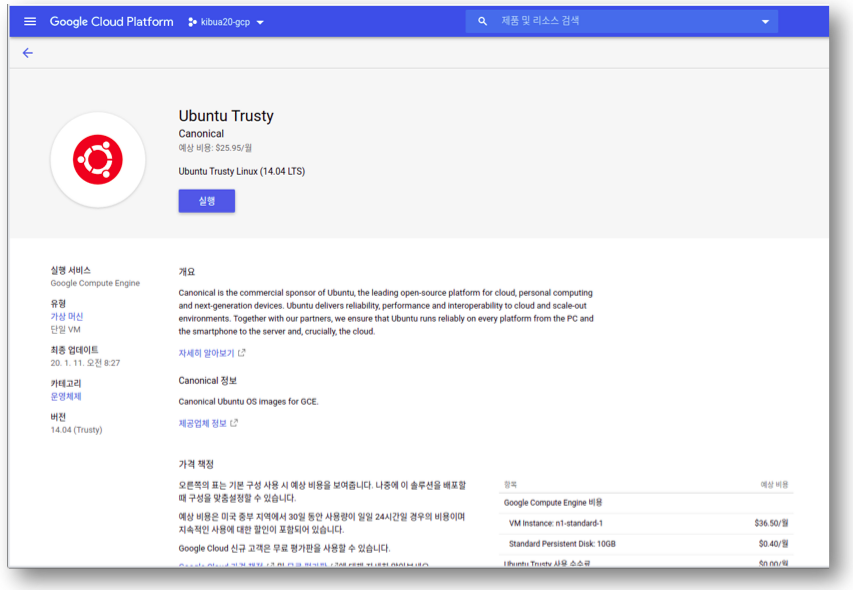Focus the product and resource search field
853x590 pixels.
coord(621,21)
